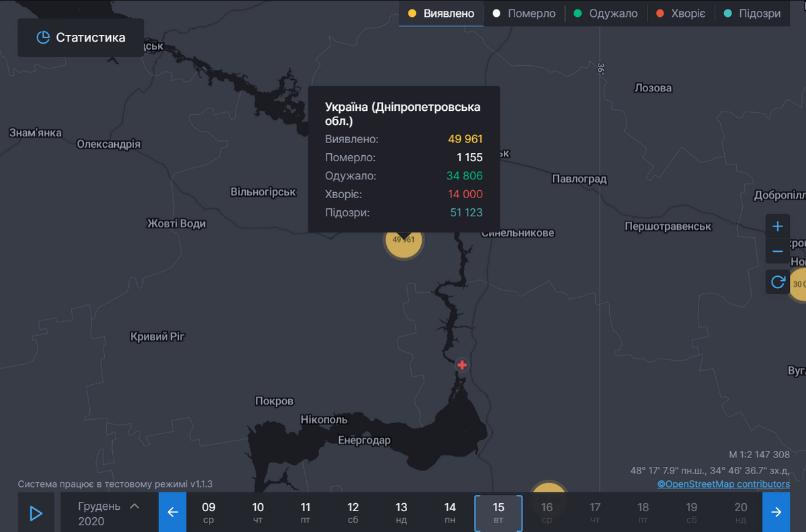Select date 20 нд on timeline
This screenshot has height=532, width=806.
tap(741, 513)
